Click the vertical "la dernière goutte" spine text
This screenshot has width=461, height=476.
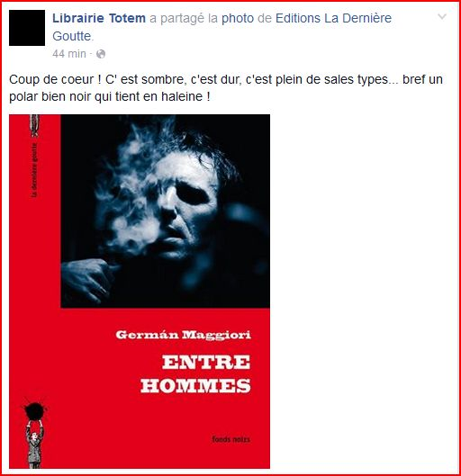pos(35,170)
